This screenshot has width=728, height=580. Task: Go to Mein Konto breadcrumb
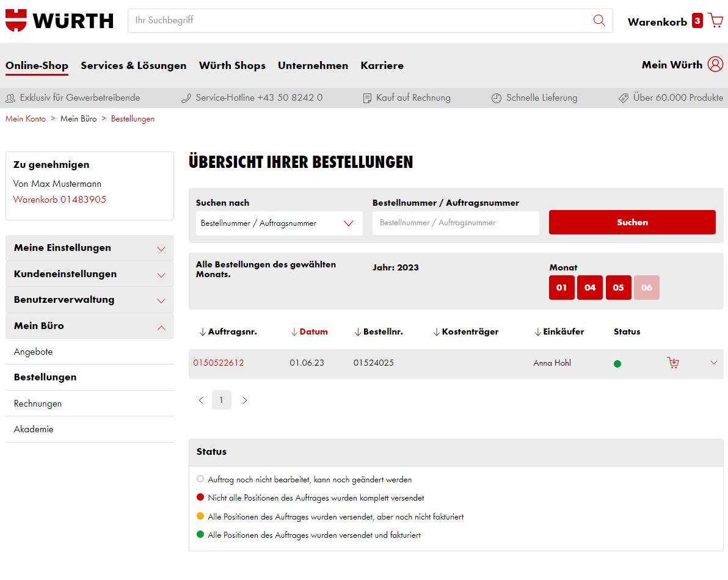(x=26, y=119)
